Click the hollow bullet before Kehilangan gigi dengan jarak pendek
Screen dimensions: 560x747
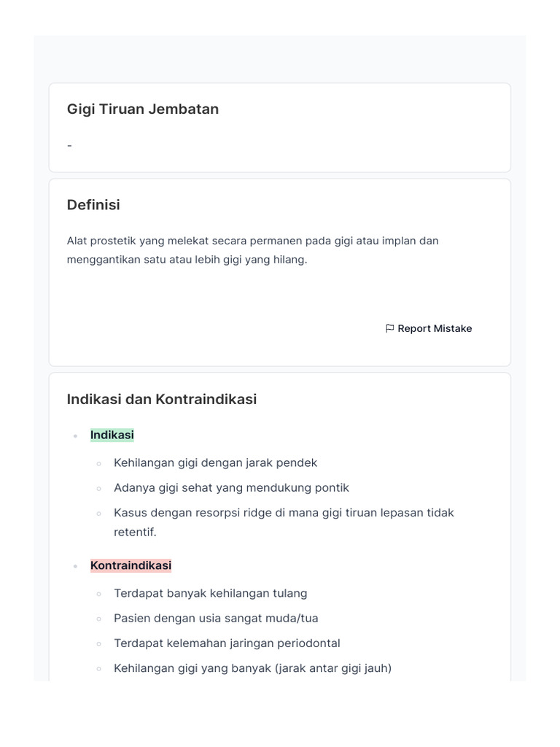[99, 463]
